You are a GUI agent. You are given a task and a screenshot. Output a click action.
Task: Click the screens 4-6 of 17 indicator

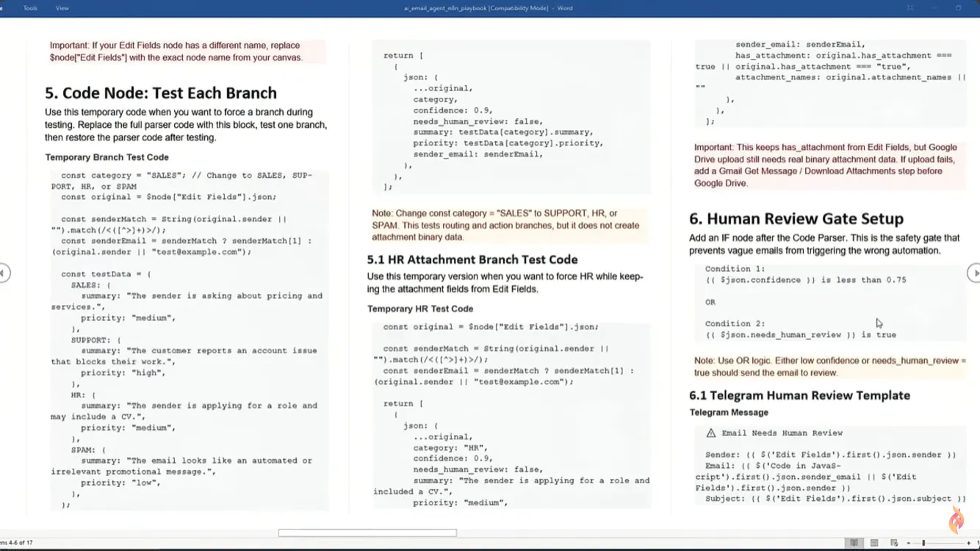(16, 543)
